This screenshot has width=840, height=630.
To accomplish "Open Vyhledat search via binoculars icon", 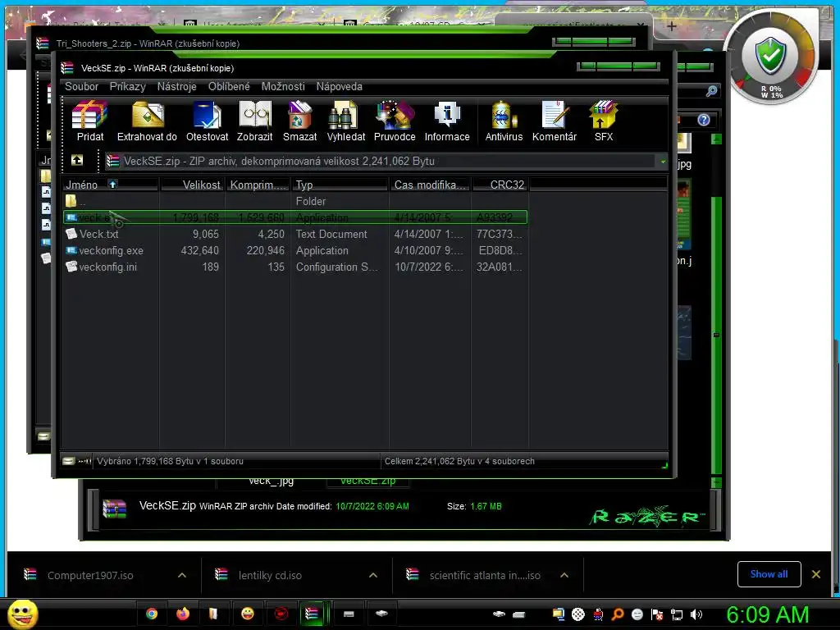I will click(345, 121).
